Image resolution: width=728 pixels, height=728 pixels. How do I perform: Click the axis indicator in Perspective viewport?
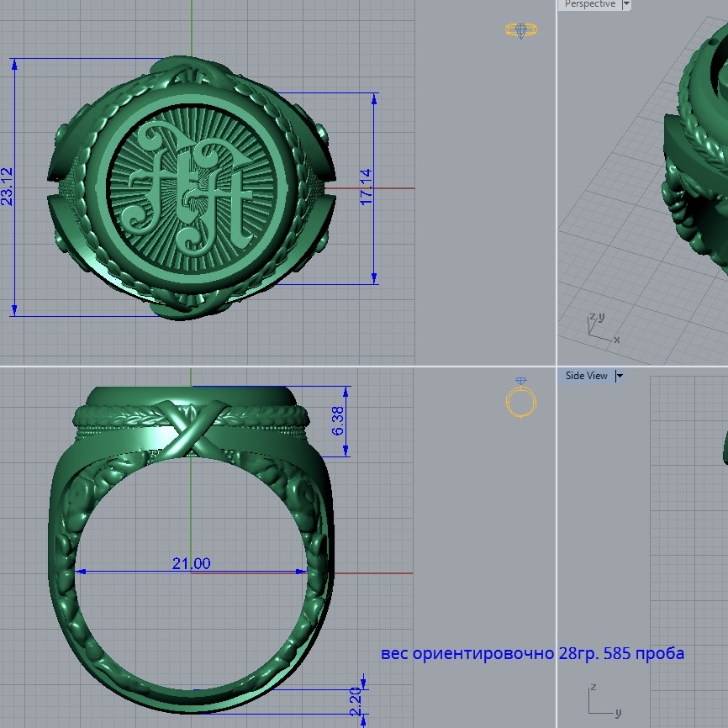tap(603, 329)
